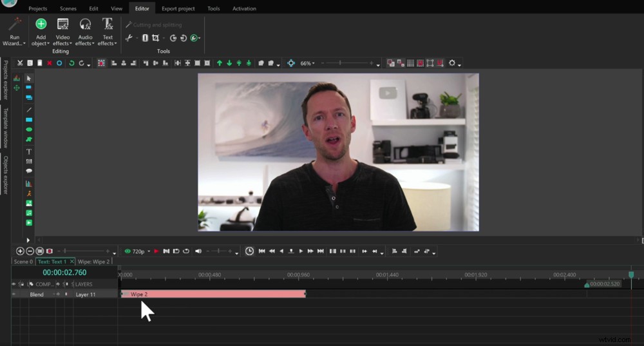644x346 pixels.
Task: Select the speech bubble tooltip tool
Action: 29,171
